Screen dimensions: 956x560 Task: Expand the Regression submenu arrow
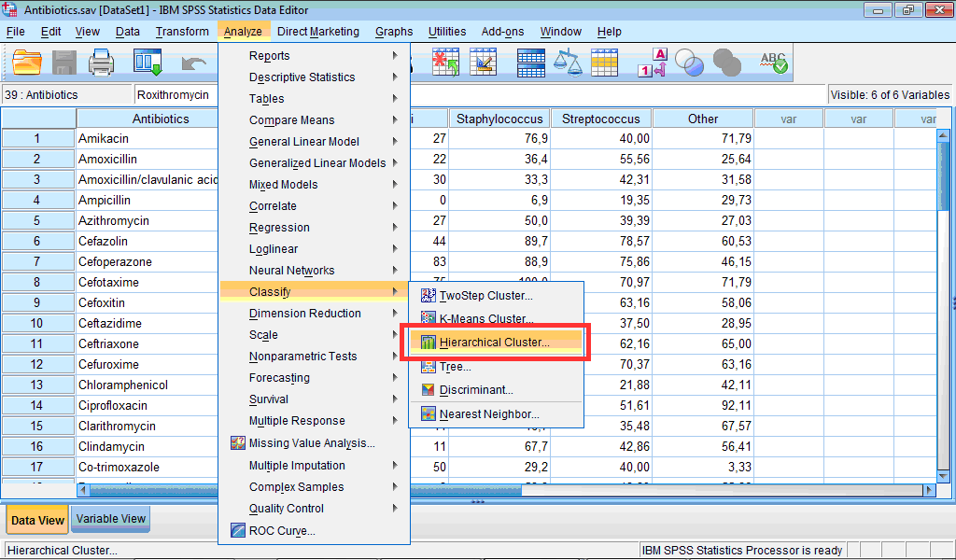(x=395, y=228)
